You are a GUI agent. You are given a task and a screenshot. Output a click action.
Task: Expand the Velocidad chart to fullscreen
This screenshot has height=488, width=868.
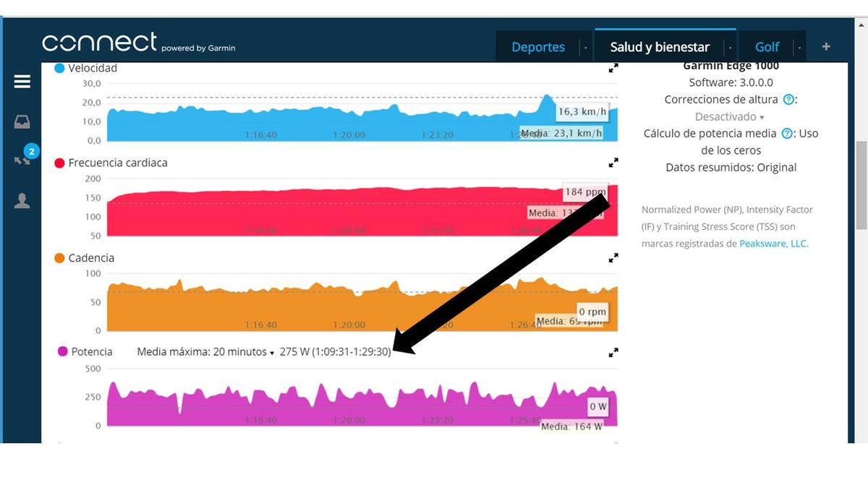point(613,68)
